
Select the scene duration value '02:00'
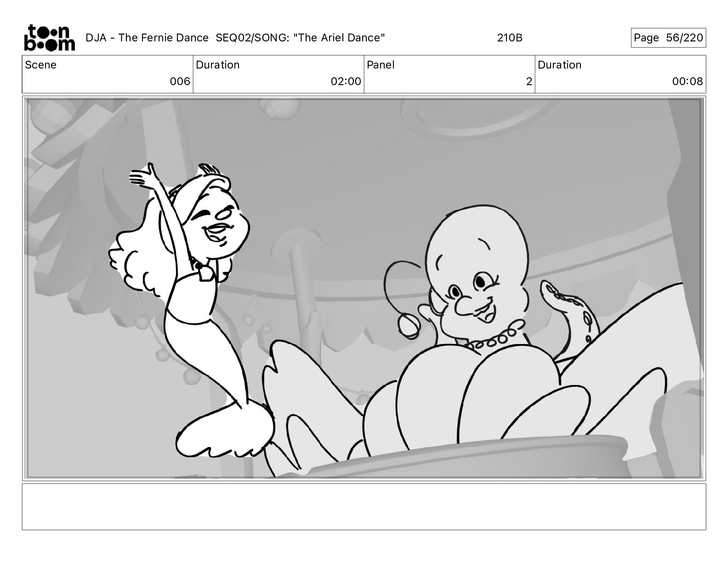pos(346,81)
